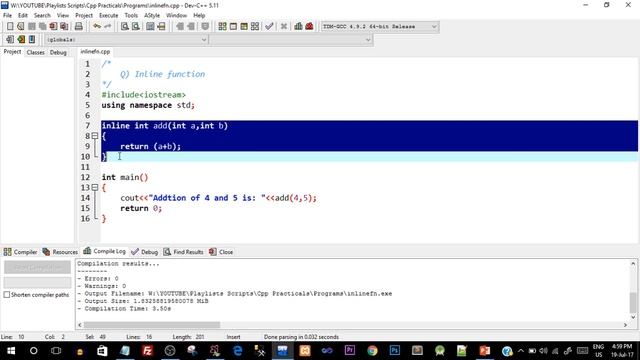Viewport: 640px width, 360px height.
Task: Open the View menu
Action: coord(63,16)
